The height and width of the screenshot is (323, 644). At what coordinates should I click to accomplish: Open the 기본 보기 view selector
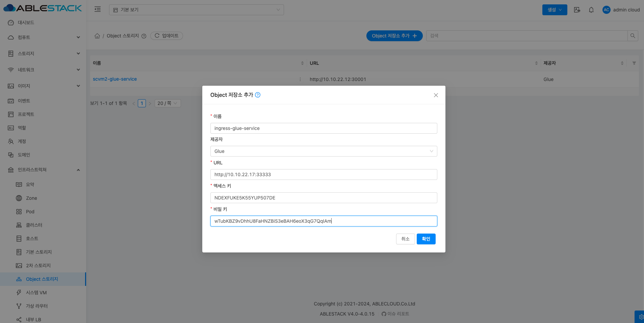[196, 10]
